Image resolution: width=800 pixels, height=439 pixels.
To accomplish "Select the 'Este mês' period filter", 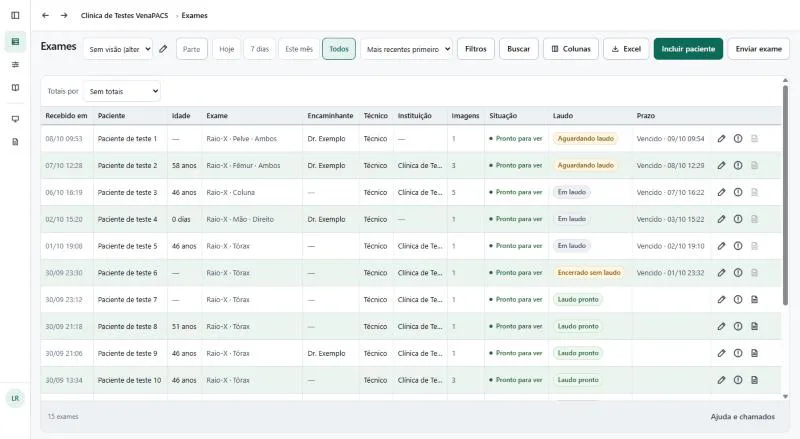I will coord(299,49).
